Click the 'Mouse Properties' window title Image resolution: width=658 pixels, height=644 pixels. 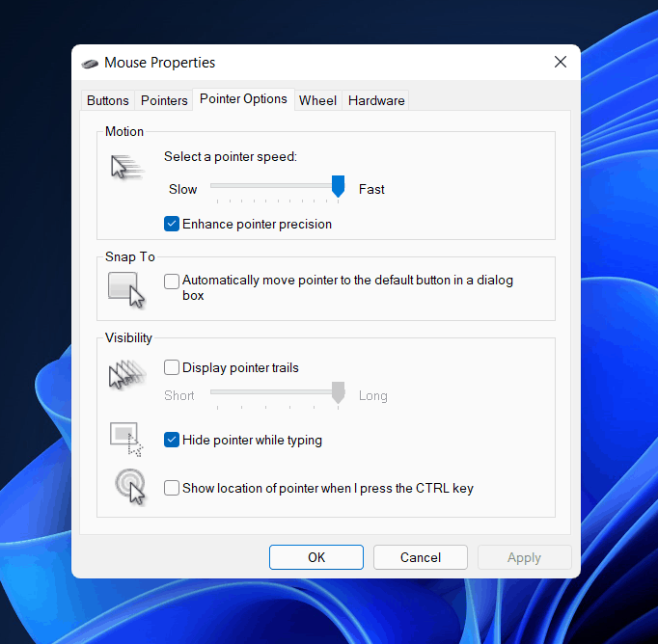[159, 63]
